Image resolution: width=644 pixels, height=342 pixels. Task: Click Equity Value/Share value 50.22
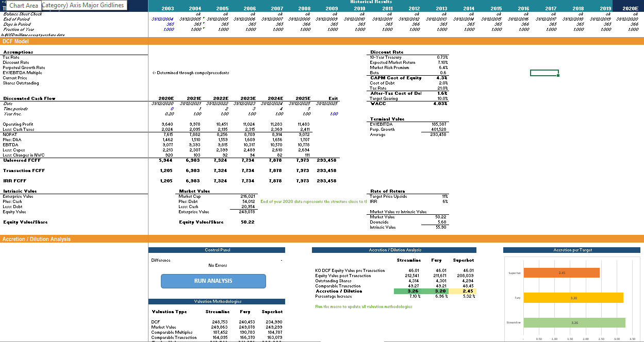click(x=247, y=222)
